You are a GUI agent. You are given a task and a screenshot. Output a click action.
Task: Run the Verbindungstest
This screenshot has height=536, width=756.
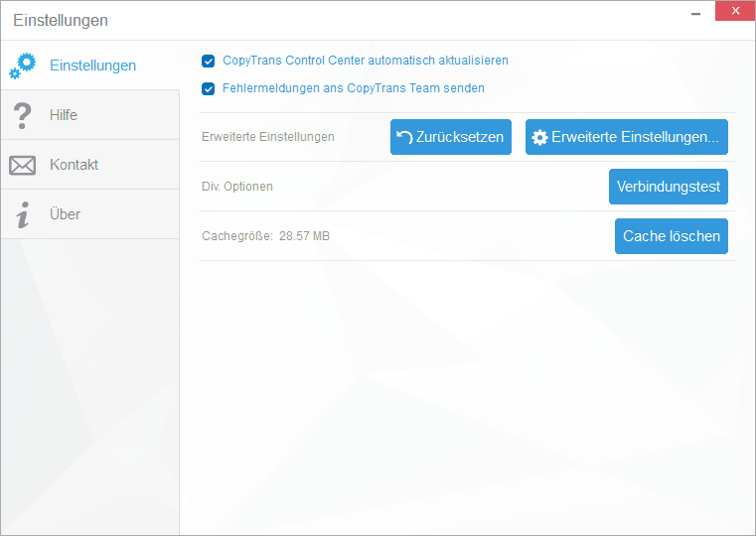[x=669, y=187]
